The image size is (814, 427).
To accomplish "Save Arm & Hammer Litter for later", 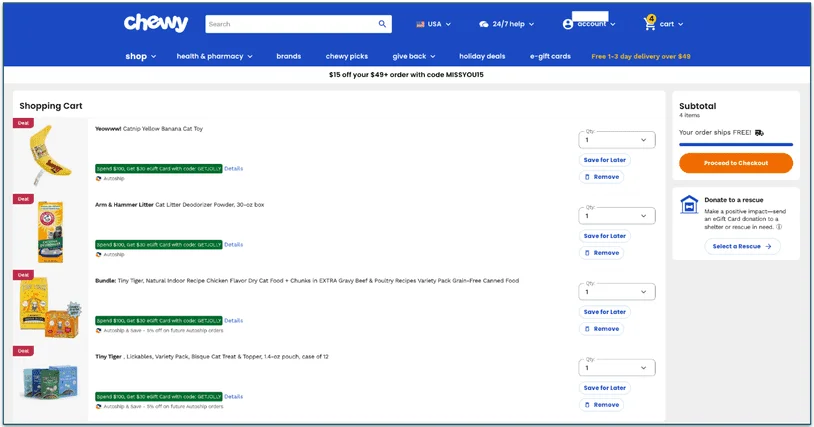I will (604, 236).
